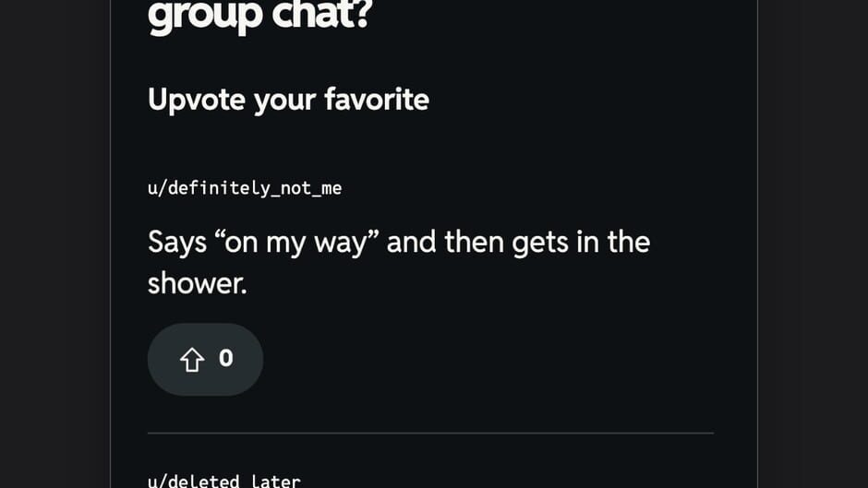Viewport: 868px width, 488px height.
Task: Click the word "Upvote" in the subheading
Action: [197, 101]
